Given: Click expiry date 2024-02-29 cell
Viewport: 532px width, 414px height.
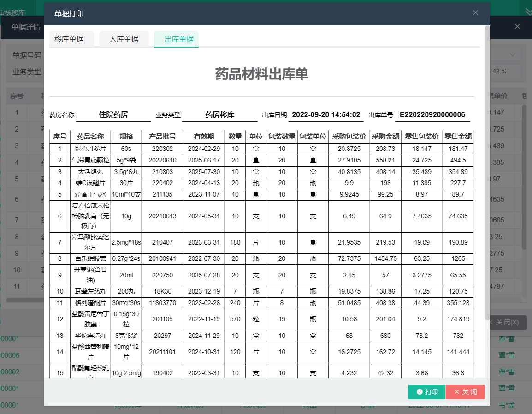Looking at the screenshot, I should [204, 149].
